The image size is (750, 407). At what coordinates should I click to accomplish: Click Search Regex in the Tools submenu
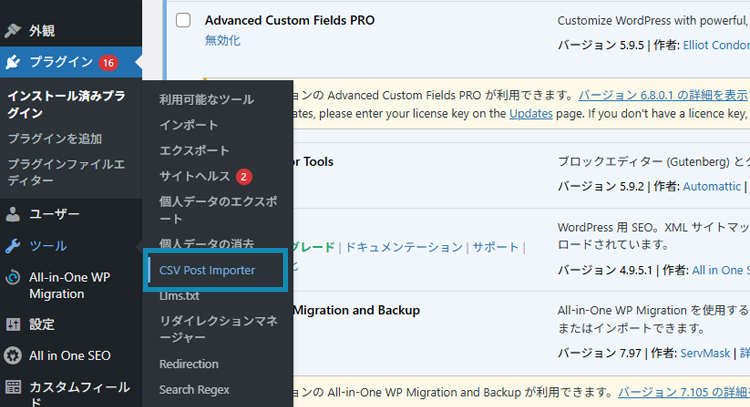pyautogui.click(x=194, y=390)
